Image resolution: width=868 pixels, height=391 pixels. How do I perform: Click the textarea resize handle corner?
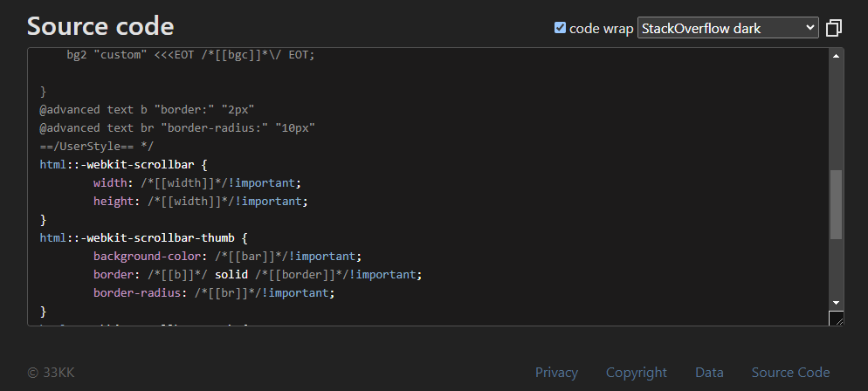pos(836,318)
